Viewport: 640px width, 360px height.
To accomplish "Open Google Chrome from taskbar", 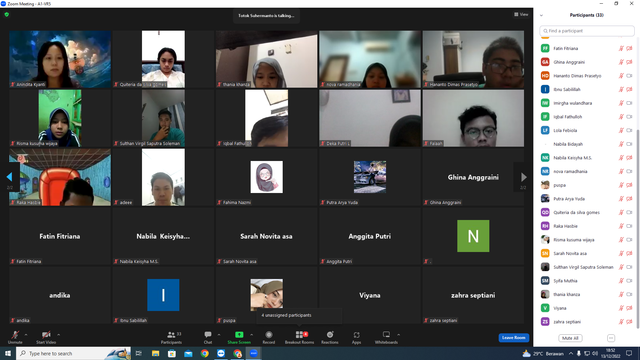I will 204,353.
